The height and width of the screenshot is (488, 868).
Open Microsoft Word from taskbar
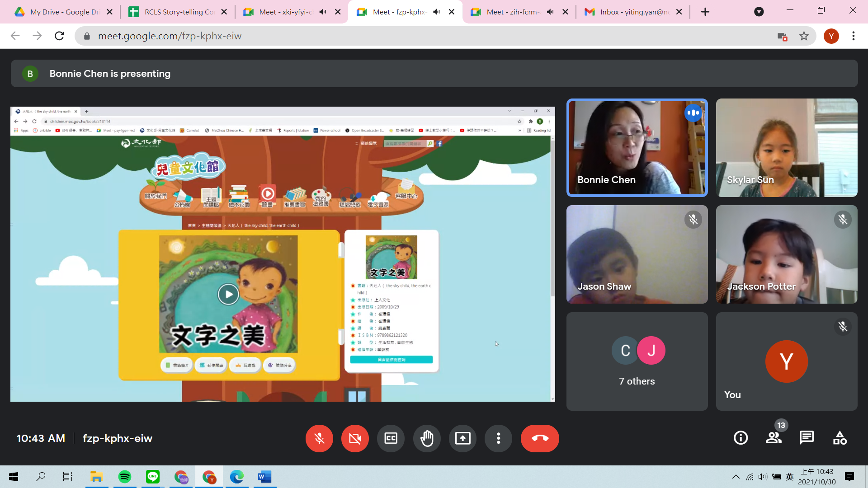[x=265, y=477]
